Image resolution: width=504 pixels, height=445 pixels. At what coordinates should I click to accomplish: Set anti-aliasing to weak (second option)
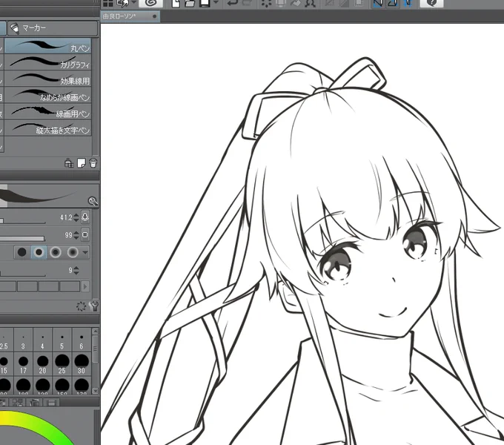(39, 252)
